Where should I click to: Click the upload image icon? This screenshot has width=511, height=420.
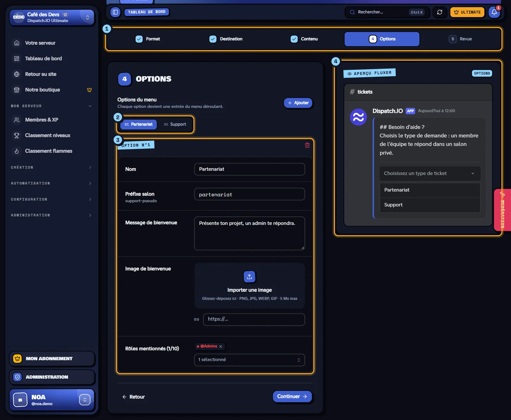tap(249, 277)
